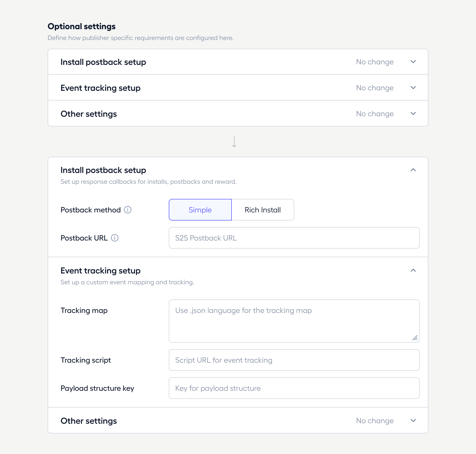The width and height of the screenshot is (476, 454).
Task: Focus the Script URL for event tracking field
Action: coord(294,360)
